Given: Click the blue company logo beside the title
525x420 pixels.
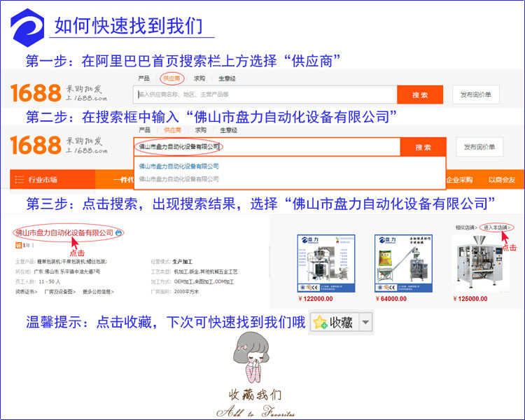Looking at the screenshot, I should (x=27, y=25).
